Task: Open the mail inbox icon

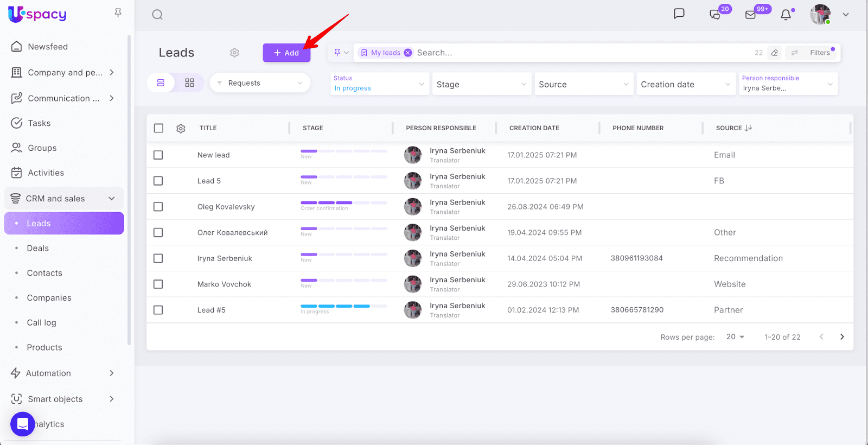Action: [751, 15]
